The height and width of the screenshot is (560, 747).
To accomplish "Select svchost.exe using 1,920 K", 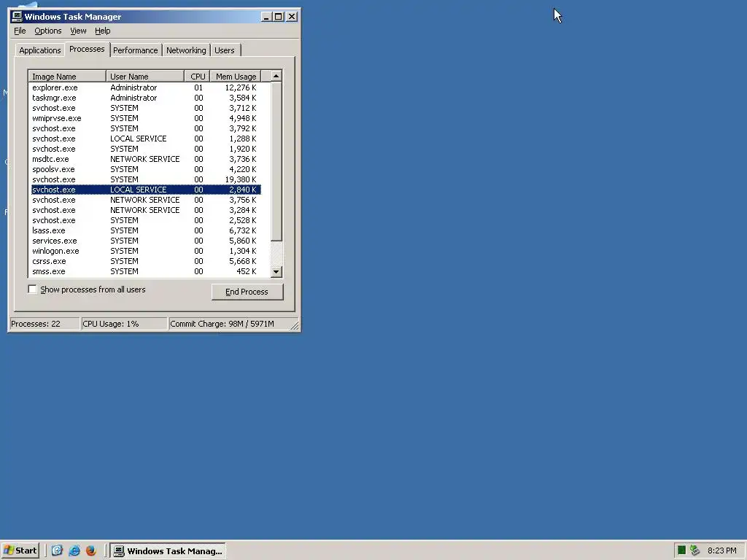I will pyautogui.click(x=146, y=149).
